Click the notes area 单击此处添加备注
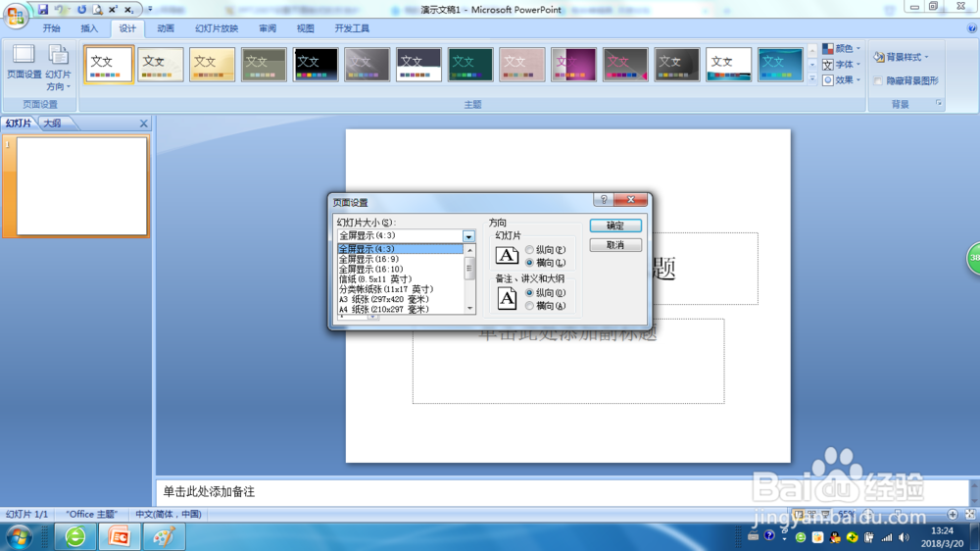Viewport: 980px width, 551px height. point(210,491)
